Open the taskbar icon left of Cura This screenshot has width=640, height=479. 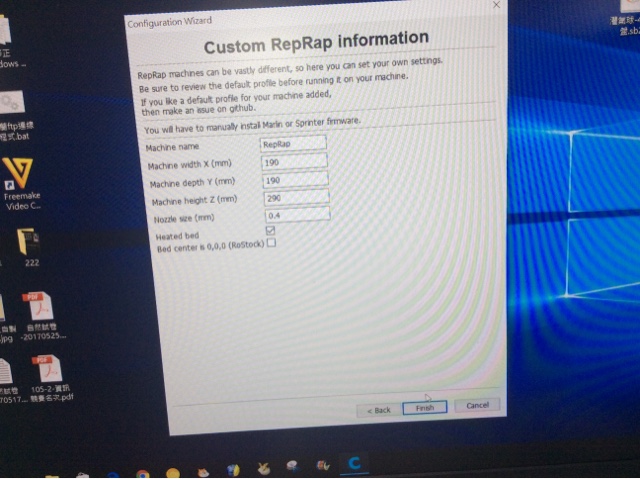(323, 465)
